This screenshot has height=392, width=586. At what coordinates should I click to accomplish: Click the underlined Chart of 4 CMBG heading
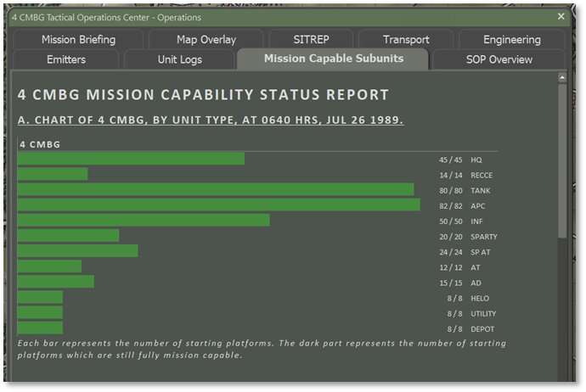211,120
